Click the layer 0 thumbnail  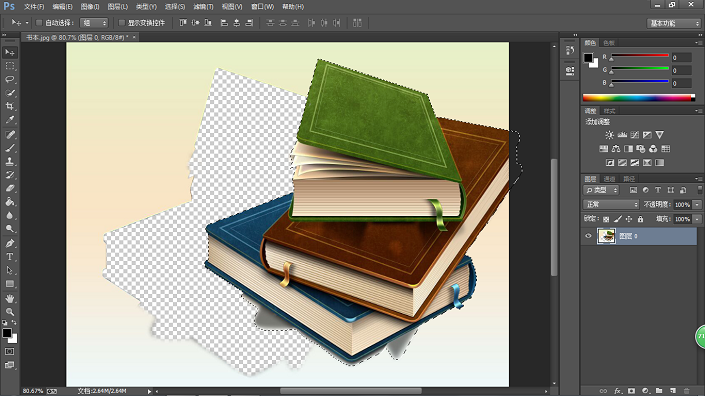(606, 236)
